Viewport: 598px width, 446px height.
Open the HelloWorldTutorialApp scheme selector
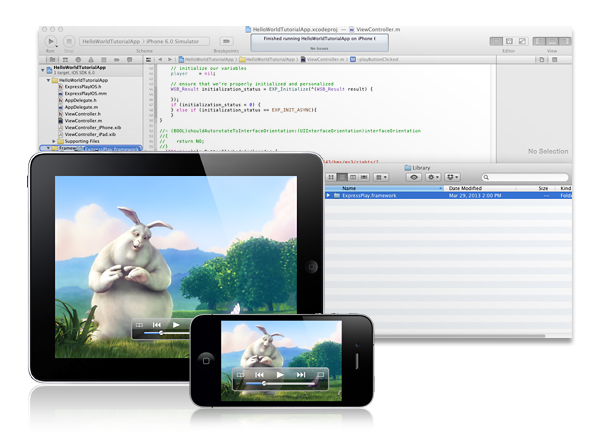(111, 41)
